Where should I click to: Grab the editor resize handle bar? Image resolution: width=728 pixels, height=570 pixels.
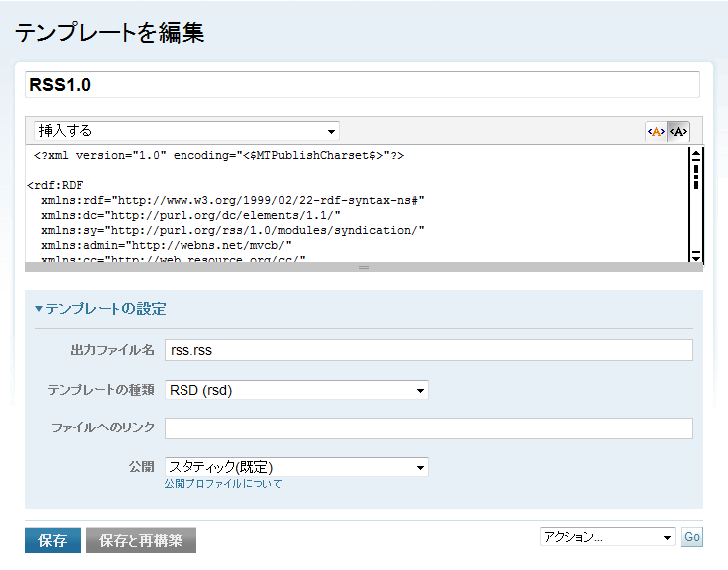(x=364, y=267)
